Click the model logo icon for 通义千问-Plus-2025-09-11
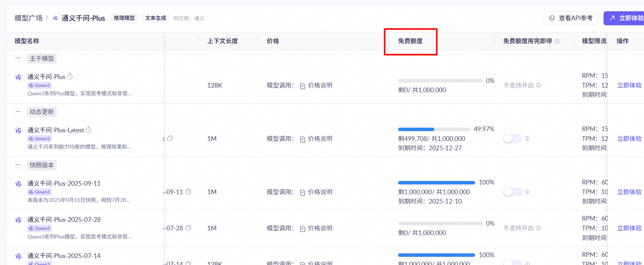This screenshot has height=265, width=644. [18, 184]
